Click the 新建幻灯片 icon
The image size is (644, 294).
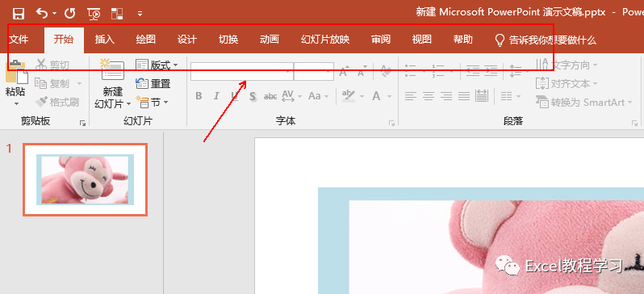point(112,70)
